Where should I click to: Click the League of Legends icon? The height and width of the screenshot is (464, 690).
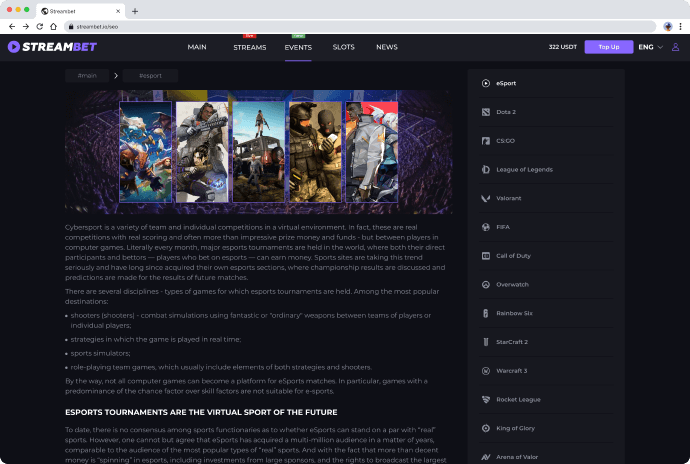[486, 169]
